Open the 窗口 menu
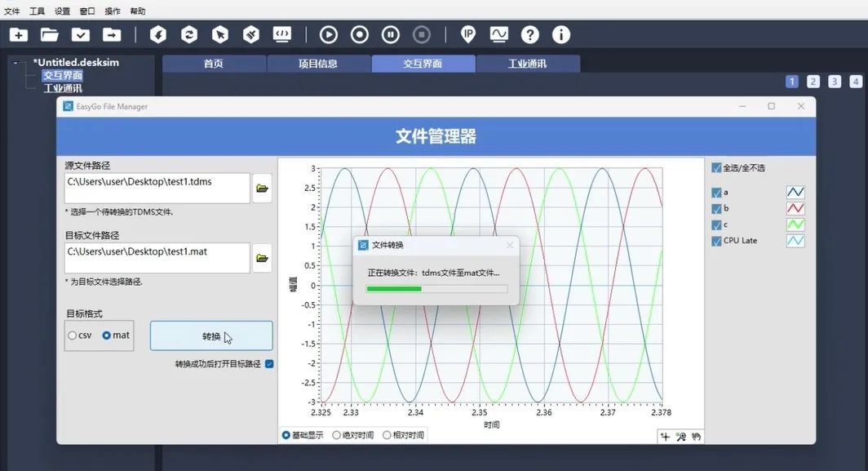Screen dimensions: 868x471 pyautogui.click(x=87, y=11)
